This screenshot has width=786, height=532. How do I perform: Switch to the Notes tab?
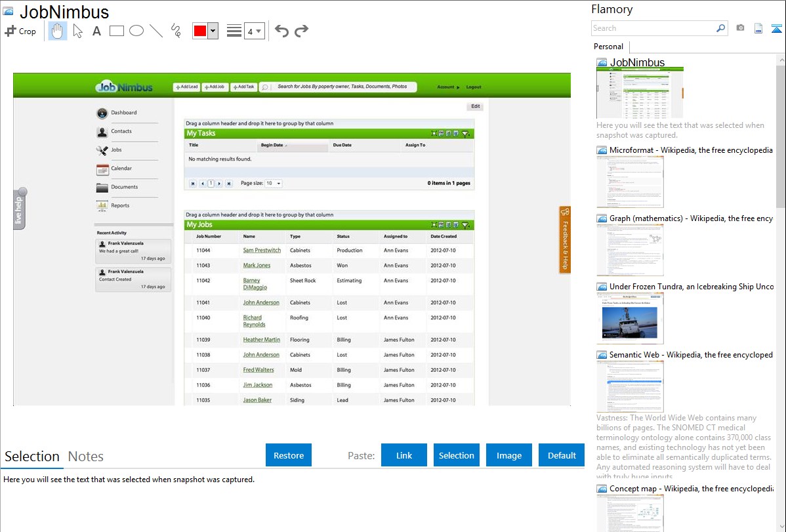[86, 457]
